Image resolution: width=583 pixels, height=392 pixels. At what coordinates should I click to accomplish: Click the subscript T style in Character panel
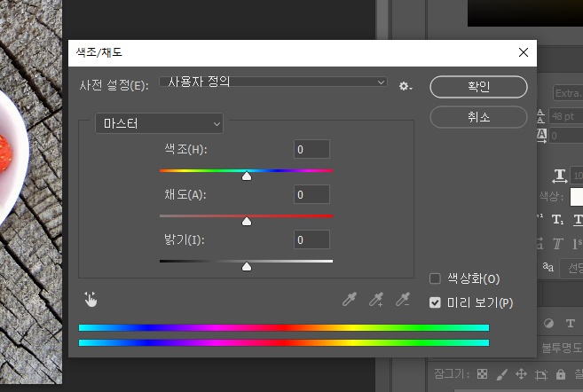[558, 220]
